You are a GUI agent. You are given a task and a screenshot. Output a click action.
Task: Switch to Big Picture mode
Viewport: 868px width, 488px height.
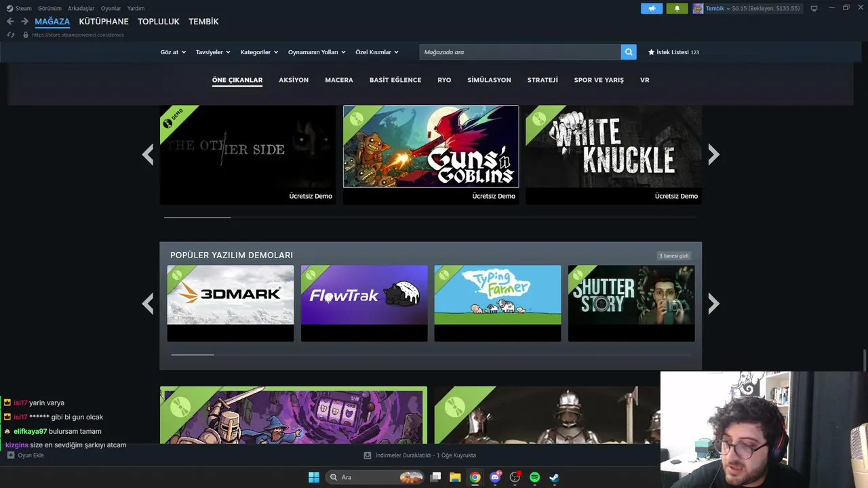pyautogui.click(x=814, y=8)
